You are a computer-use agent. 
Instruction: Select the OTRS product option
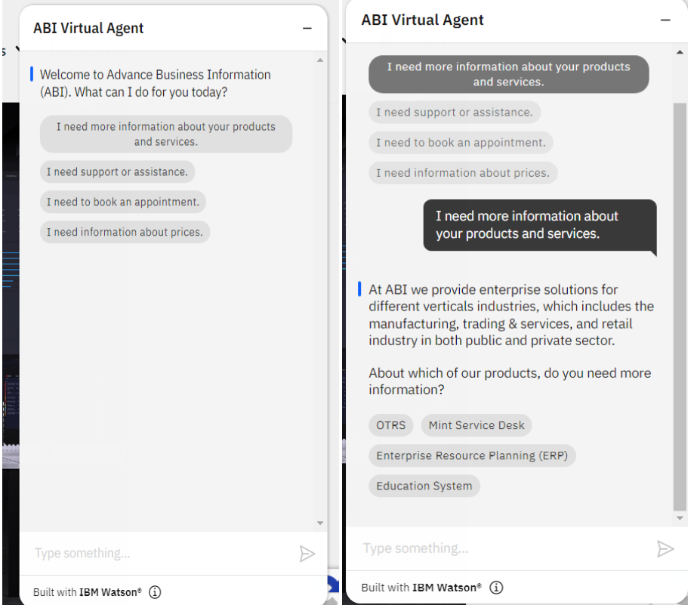pos(391,425)
